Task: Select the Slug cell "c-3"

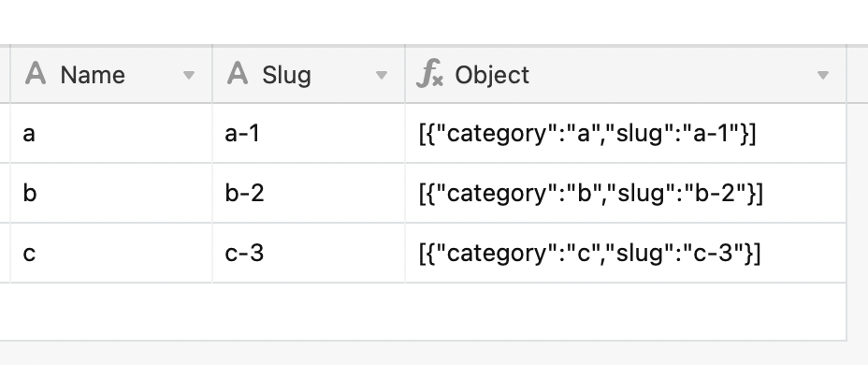Action: [309, 253]
